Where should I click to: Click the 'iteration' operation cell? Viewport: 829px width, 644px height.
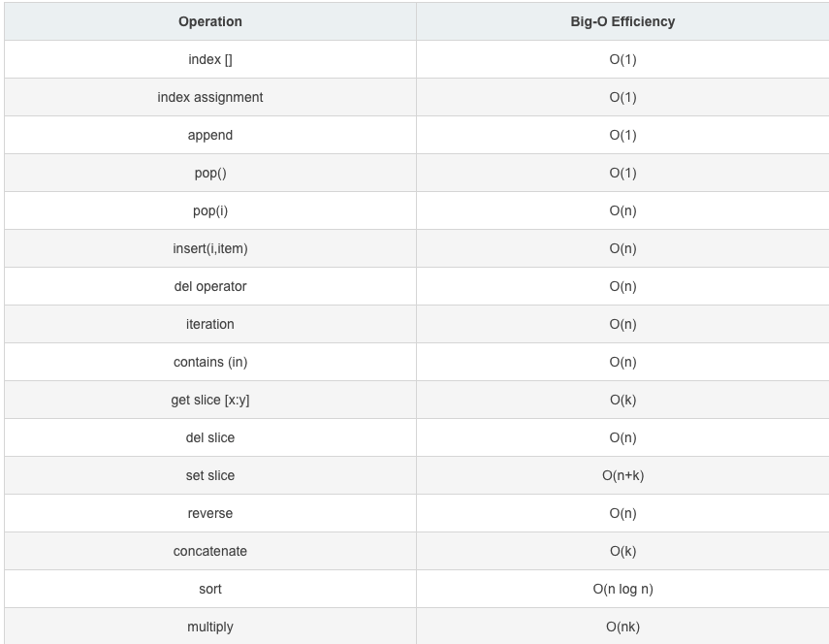pos(210,324)
